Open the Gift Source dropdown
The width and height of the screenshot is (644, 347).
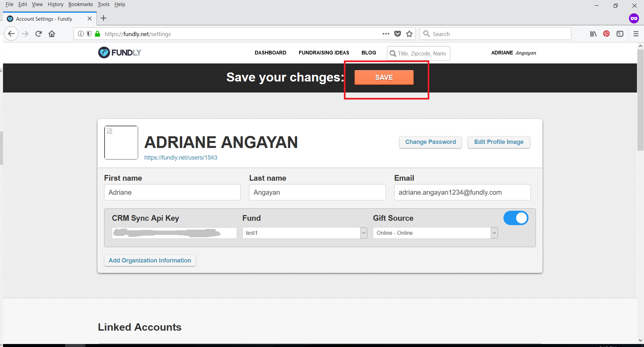pos(435,233)
